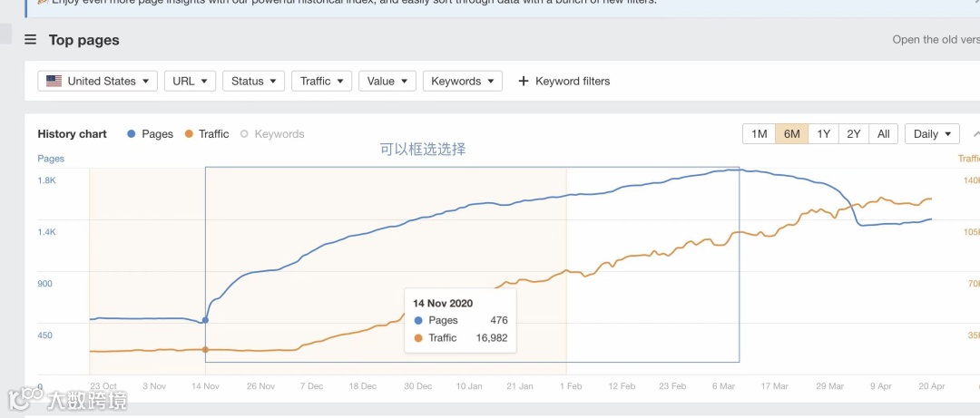Enable the Keywords series in chart legend

272,134
